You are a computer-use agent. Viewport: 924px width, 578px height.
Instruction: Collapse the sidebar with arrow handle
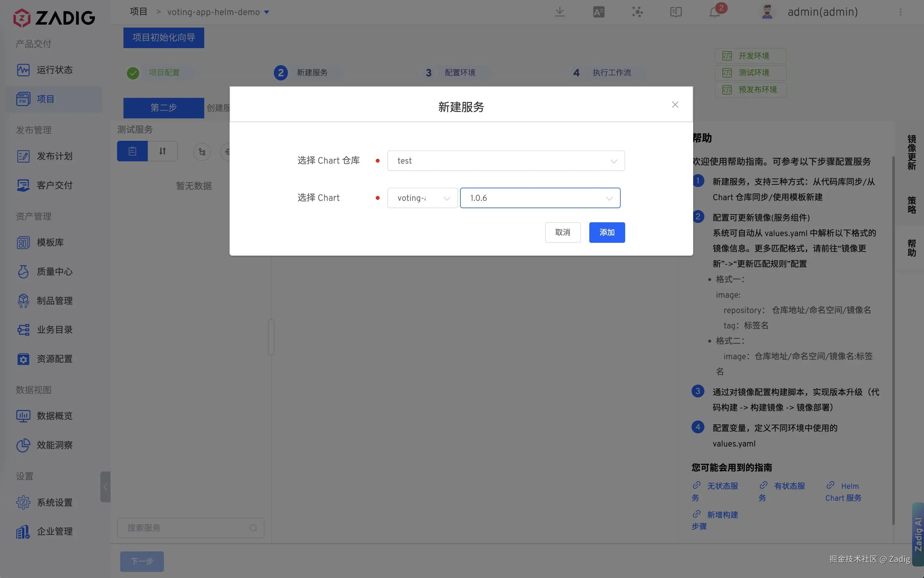pos(105,487)
